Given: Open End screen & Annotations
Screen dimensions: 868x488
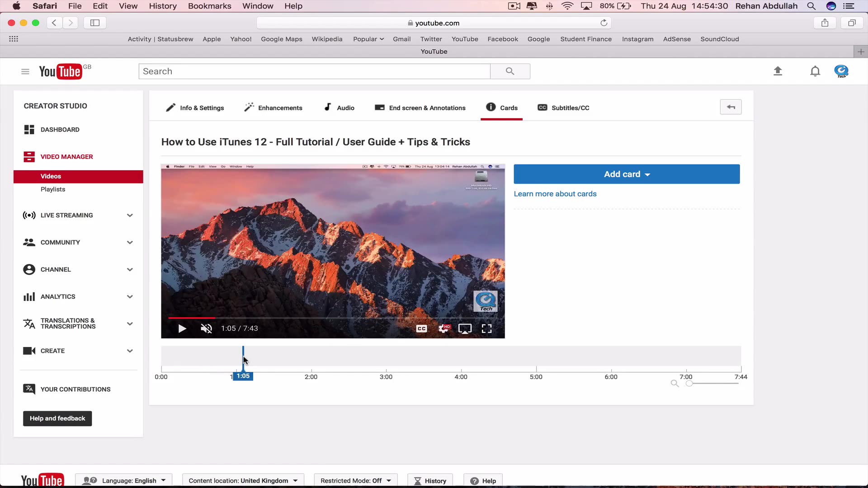Looking at the screenshot, I should [420, 108].
